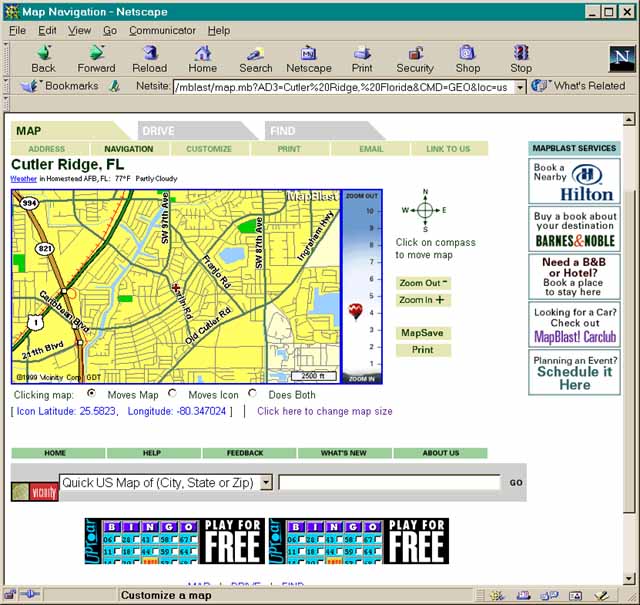Open Security info icon
This screenshot has height=605, width=640.
(x=415, y=59)
